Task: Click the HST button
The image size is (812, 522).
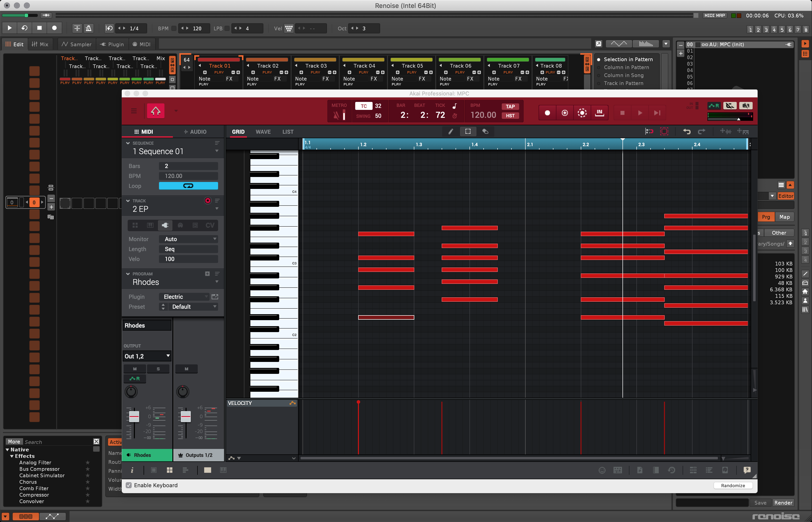Action: click(510, 116)
